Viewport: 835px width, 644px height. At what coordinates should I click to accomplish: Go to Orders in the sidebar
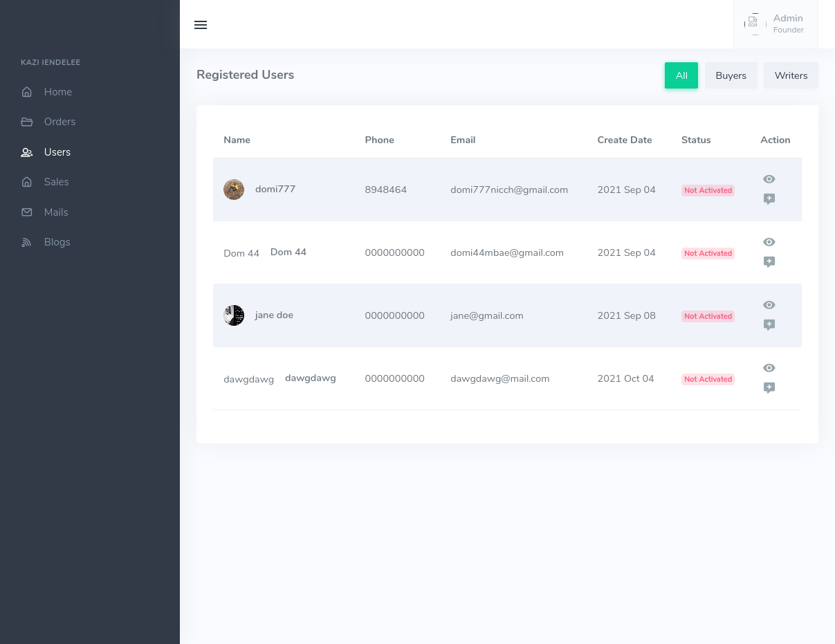pos(59,122)
